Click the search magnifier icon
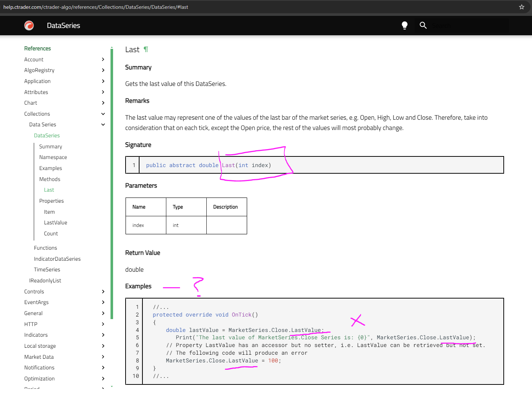532x394 pixels. click(x=423, y=25)
